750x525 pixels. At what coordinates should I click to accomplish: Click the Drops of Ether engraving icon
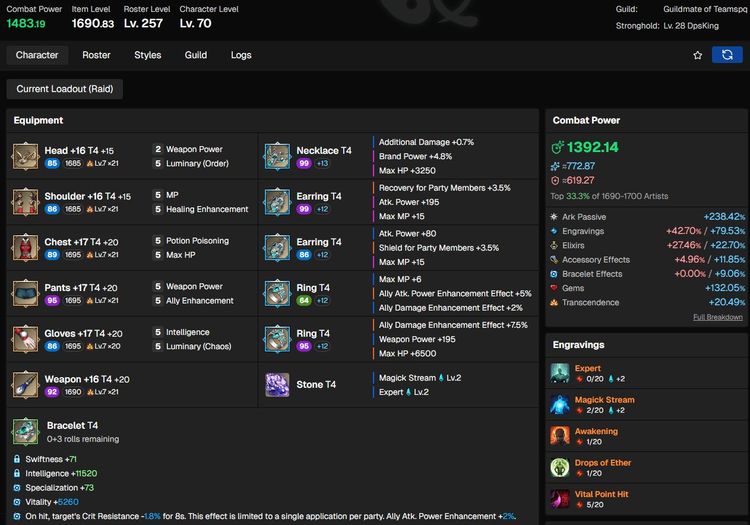point(560,468)
